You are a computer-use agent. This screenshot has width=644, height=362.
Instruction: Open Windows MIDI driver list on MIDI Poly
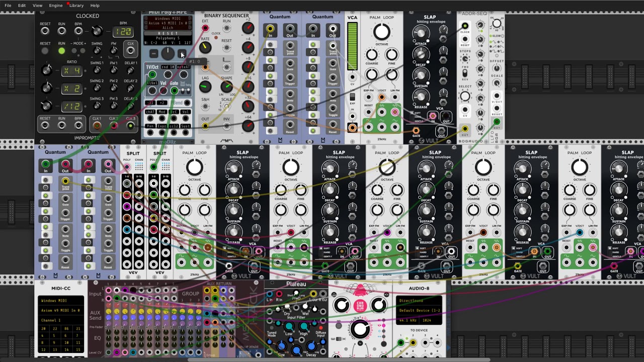pos(168,19)
